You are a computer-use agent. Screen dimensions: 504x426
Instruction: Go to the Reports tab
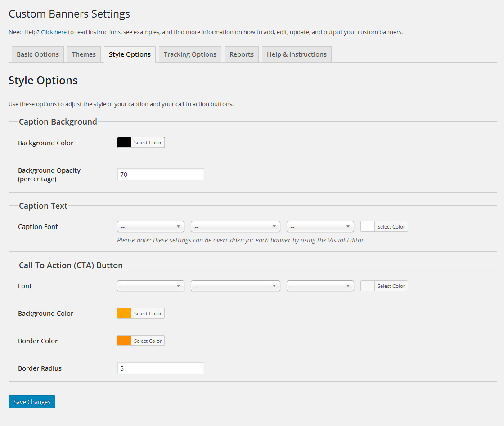(x=242, y=54)
